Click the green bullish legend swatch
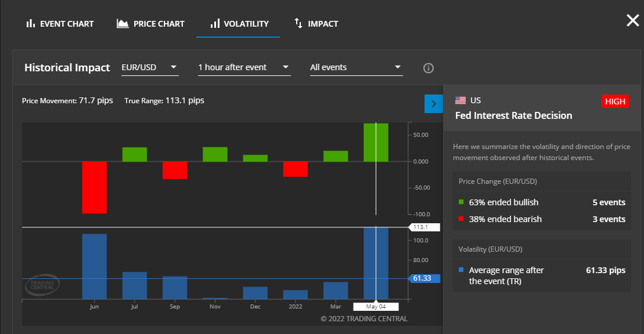644x334 pixels. point(461,202)
